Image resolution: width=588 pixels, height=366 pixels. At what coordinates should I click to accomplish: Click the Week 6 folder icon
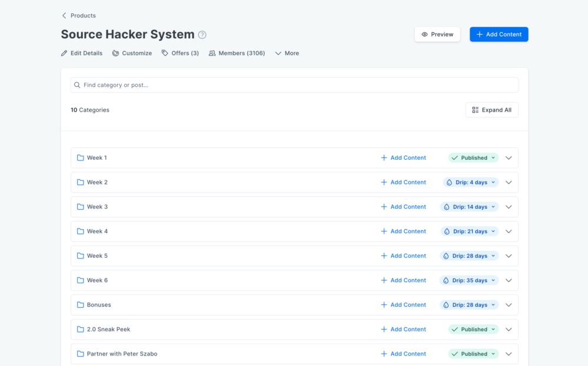(80, 280)
